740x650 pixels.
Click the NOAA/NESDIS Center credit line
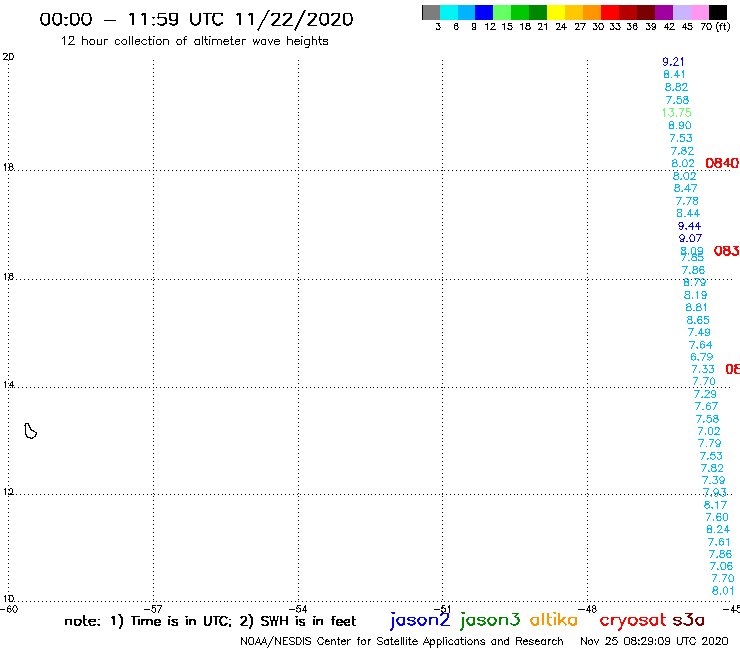pyautogui.click(x=402, y=642)
